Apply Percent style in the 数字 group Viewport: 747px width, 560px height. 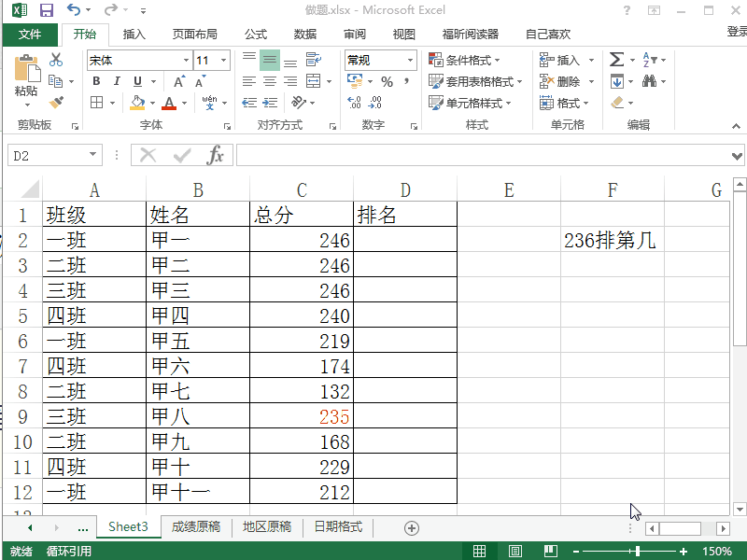[x=388, y=83]
